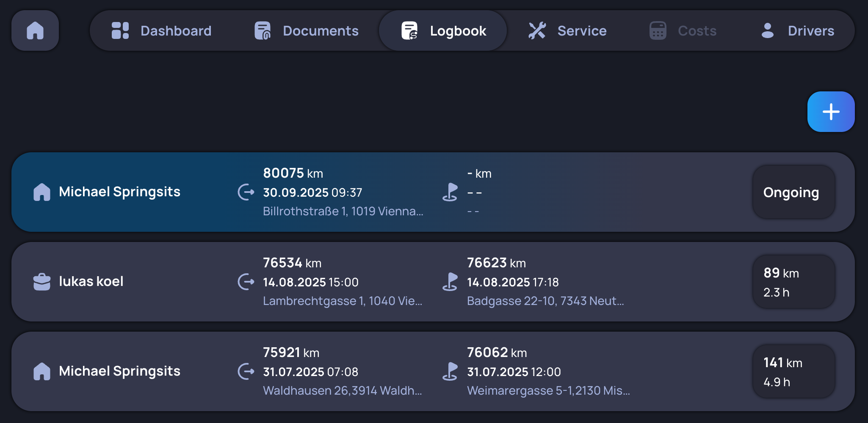Click the home icon in the top navigation
868x423 pixels.
click(x=35, y=30)
